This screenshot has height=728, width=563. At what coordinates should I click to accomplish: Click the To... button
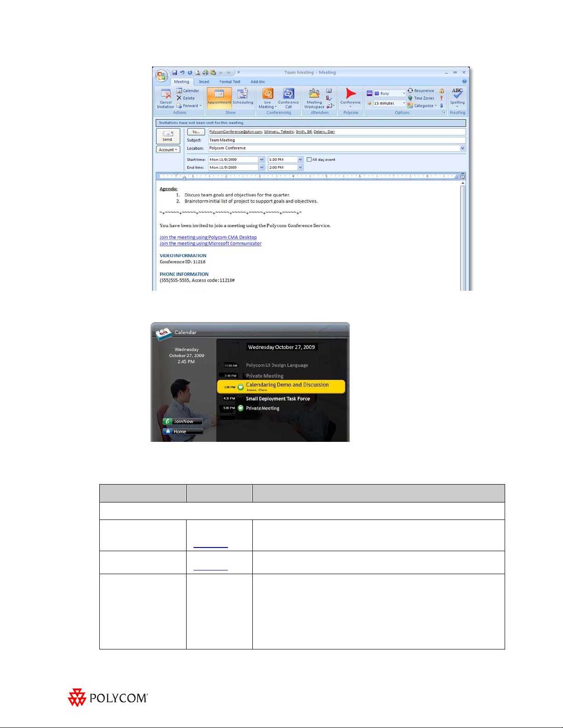196,132
